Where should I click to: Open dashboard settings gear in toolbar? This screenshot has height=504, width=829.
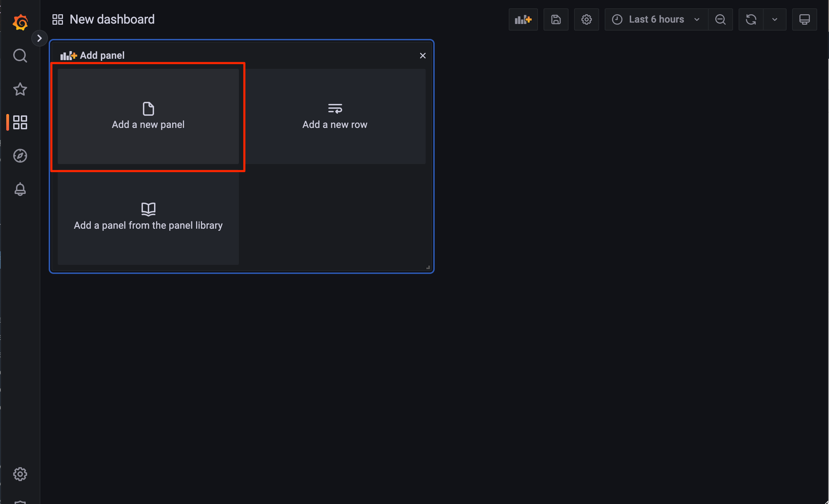click(586, 19)
